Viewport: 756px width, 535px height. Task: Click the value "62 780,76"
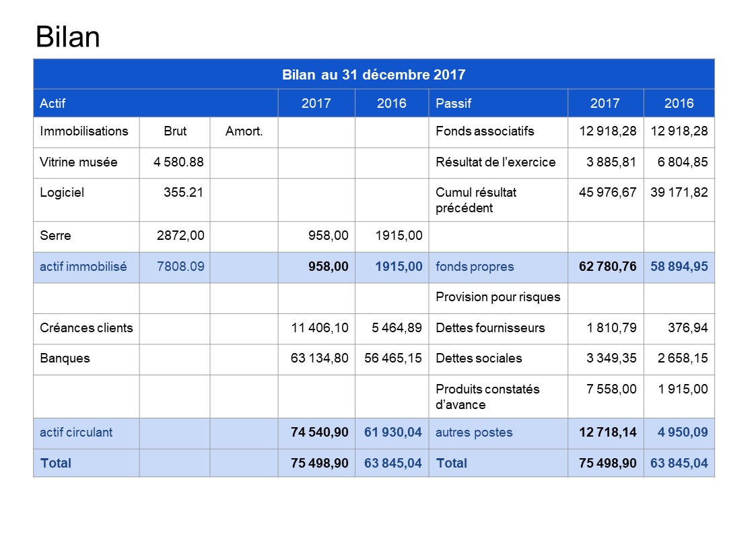607,266
